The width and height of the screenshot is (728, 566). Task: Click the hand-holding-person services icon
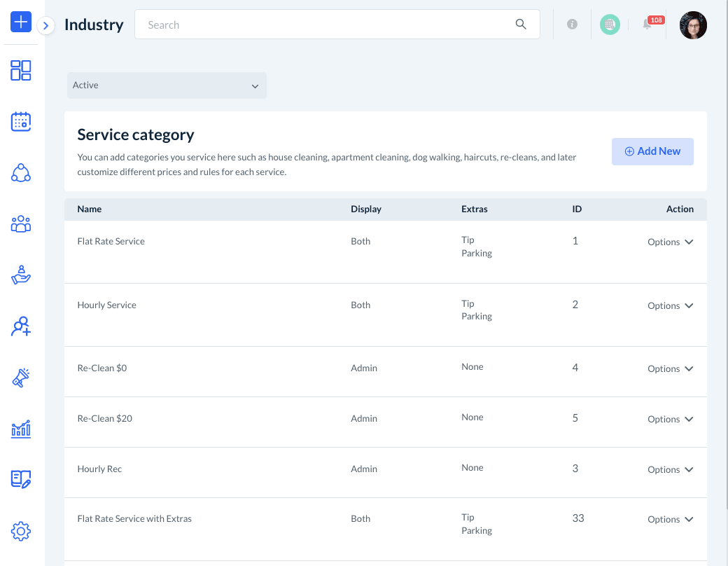click(21, 275)
